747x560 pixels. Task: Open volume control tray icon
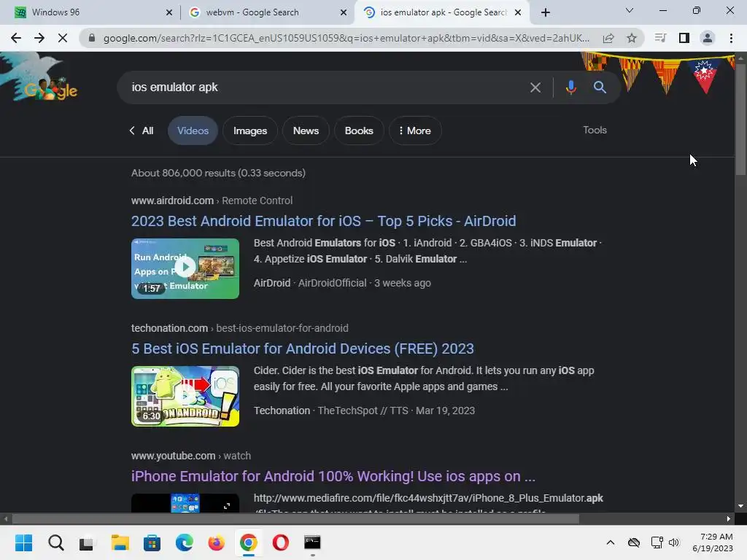[673, 542]
